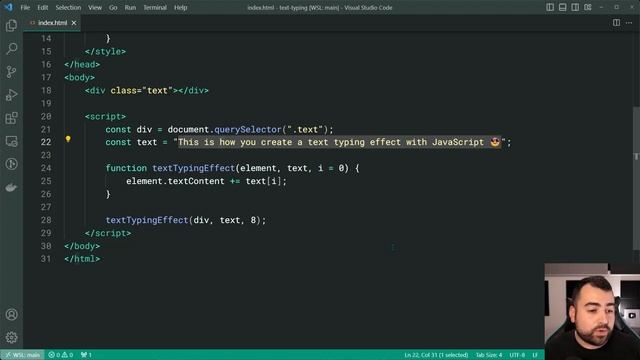This screenshot has height=360, width=640.
Task: Open the Help menu
Action: click(180, 7)
